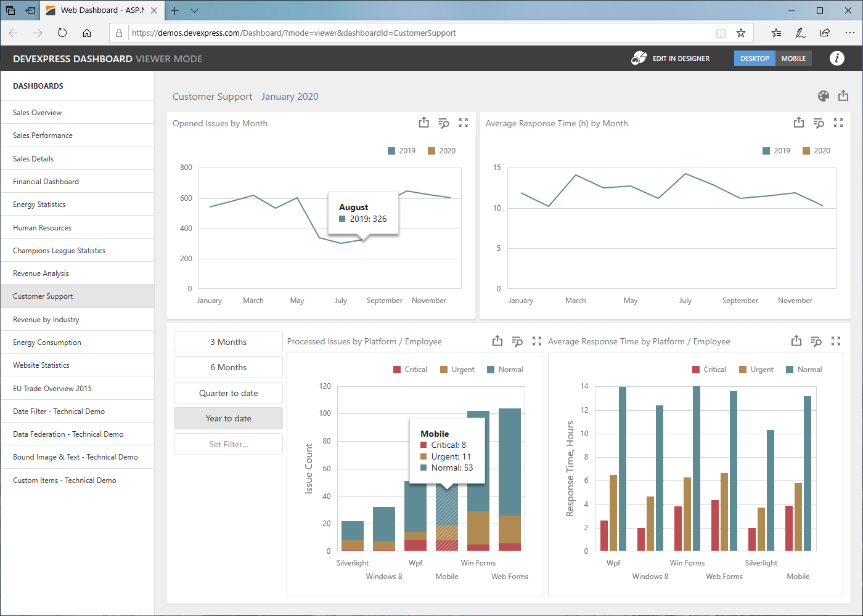Toggle the Critical legend item
The image size is (863, 616).
point(410,369)
